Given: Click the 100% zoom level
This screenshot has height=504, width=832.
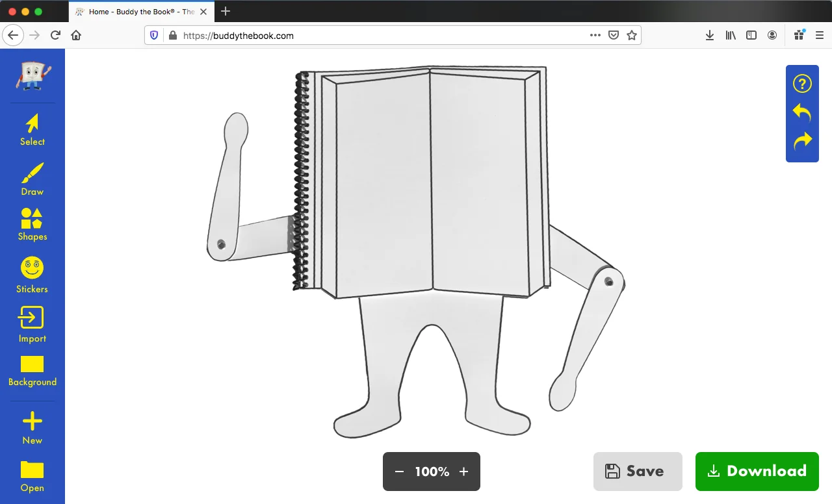Looking at the screenshot, I should pos(432,472).
